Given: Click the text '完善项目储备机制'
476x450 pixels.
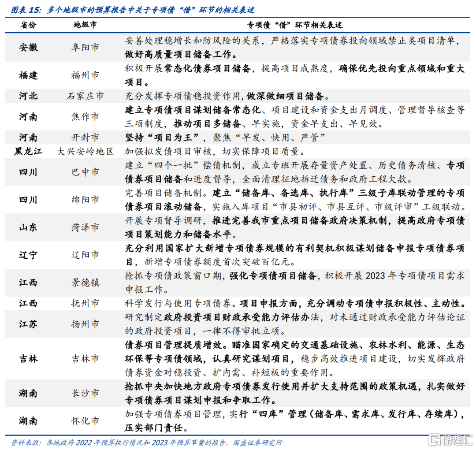Looking at the screenshot, I should pos(164,193).
